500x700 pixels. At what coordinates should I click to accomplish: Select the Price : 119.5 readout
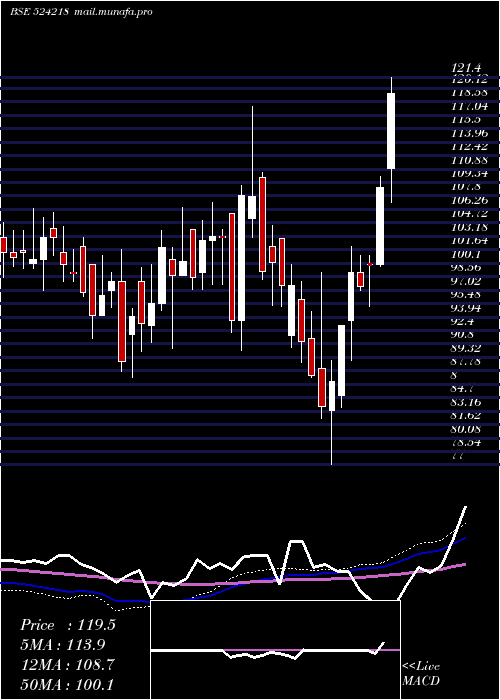click(x=68, y=625)
